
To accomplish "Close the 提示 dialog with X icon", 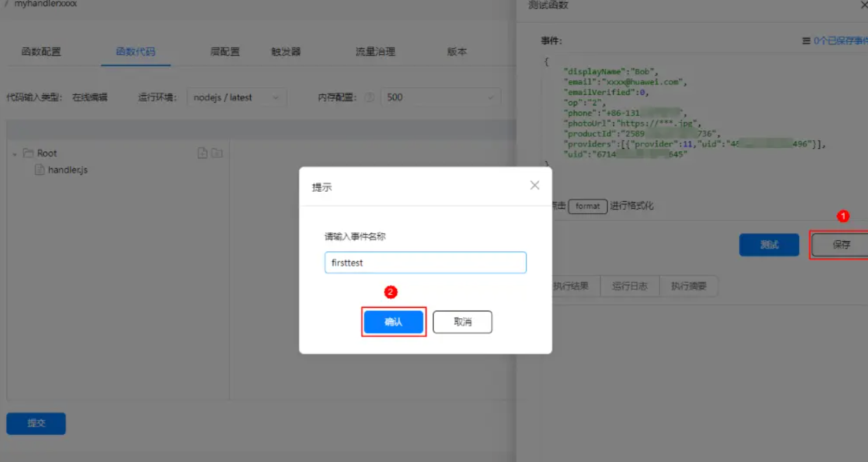I will click(534, 185).
